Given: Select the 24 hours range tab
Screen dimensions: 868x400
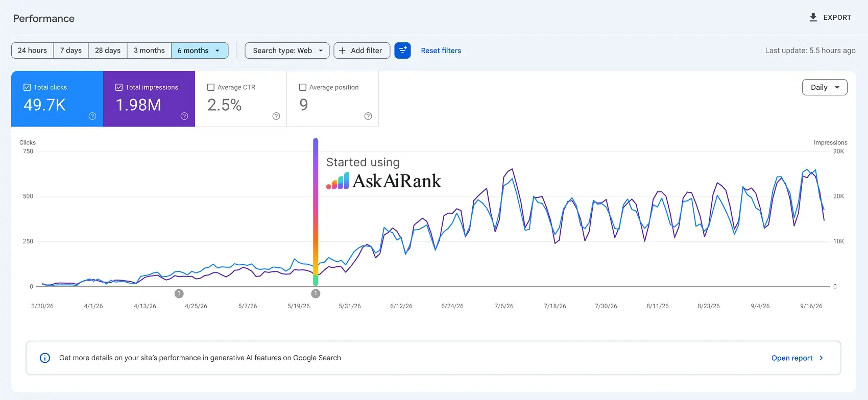Looking at the screenshot, I should coord(32,51).
